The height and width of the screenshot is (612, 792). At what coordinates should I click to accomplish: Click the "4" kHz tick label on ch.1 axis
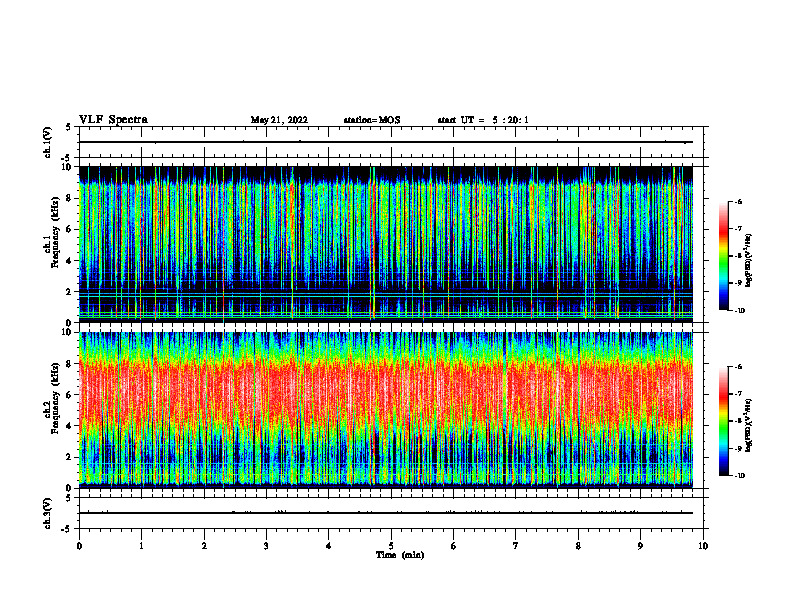(x=70, y=261)
